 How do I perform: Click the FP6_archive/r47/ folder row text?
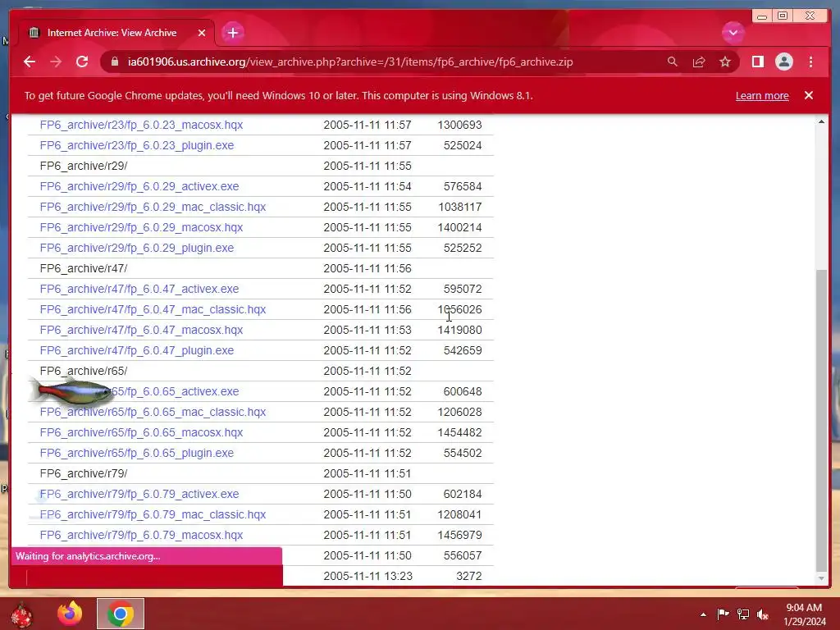pos(83,268)
